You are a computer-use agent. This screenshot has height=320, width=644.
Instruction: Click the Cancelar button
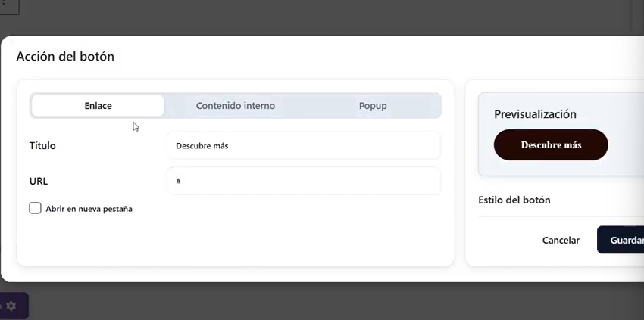tap(561, 240)
